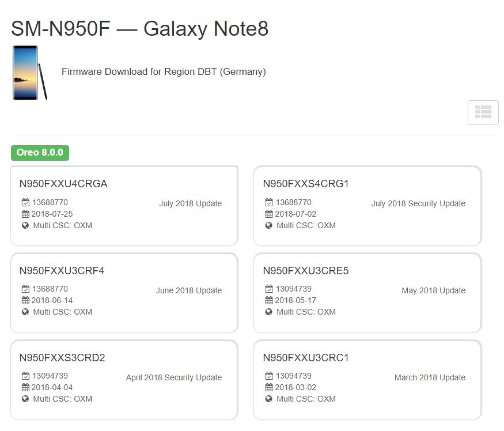Click build-number icon in N950FXXS3CRD2 card
The height and width of the screenshot is (431, 504).
(x=25, y=376)
